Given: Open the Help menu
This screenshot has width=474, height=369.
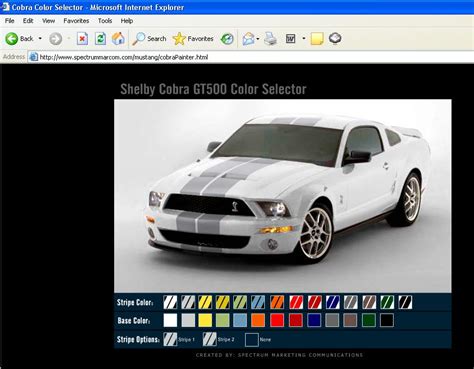Looking at the screenshot, I should click(x=127, y=21).
